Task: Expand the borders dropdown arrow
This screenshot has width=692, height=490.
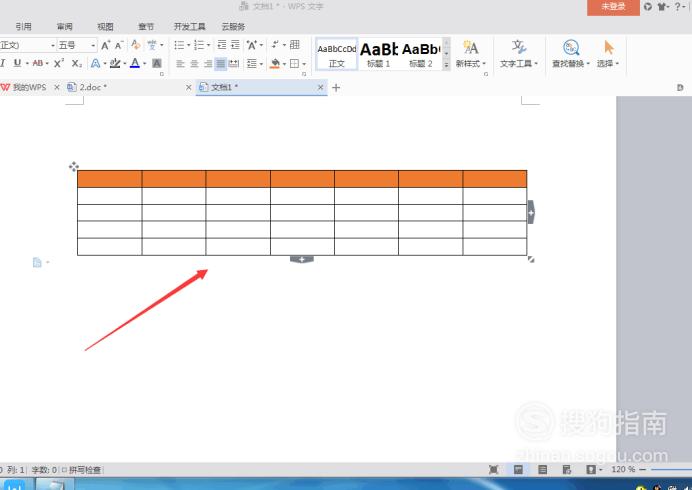Action: [x=304, y=64]
